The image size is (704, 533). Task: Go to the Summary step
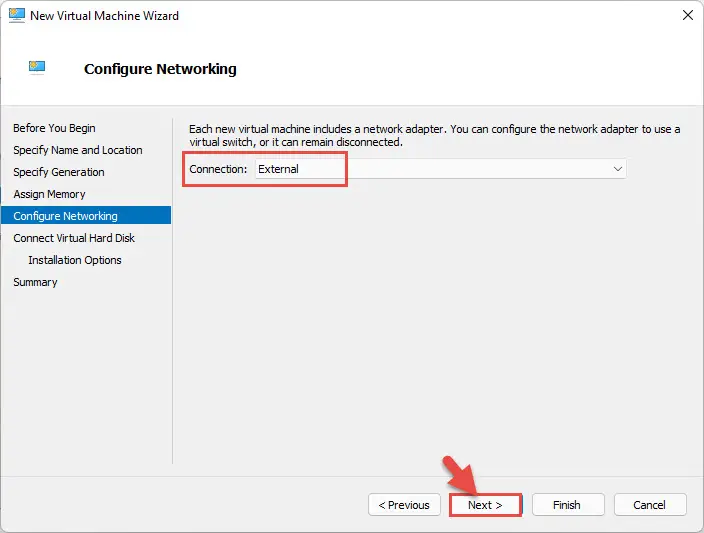coord(35,282)
